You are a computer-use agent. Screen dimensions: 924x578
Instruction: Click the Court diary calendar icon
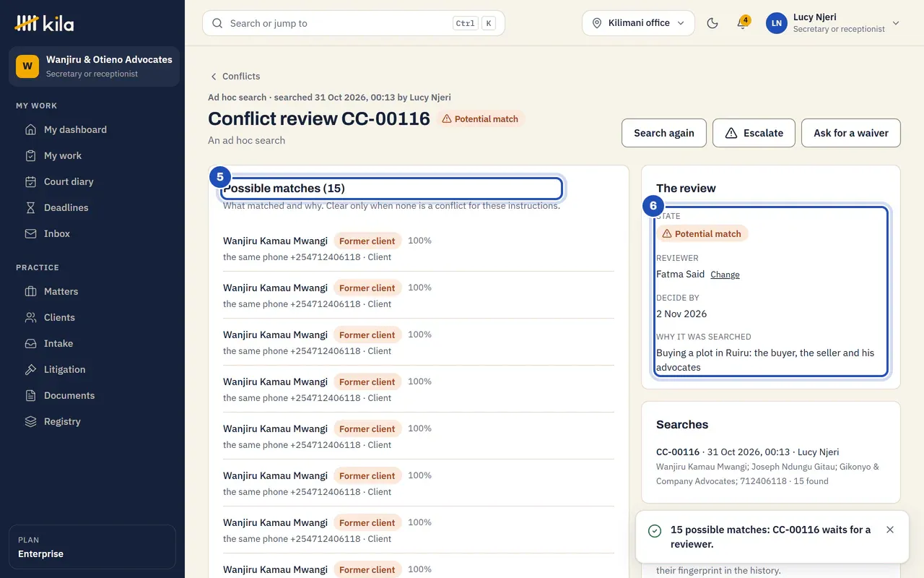point(30,181)
